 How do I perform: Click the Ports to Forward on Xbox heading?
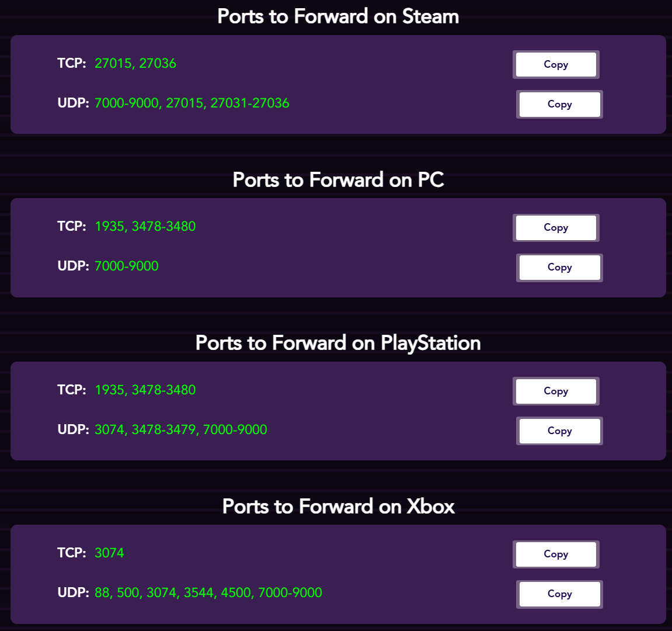pos(338,506)
